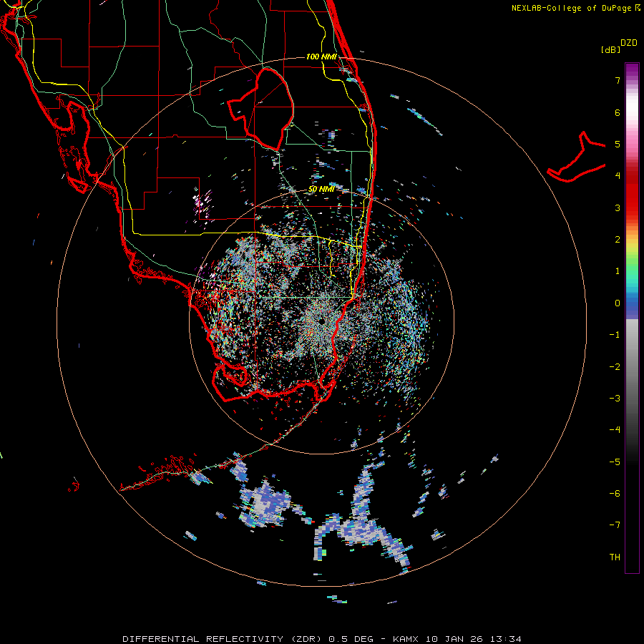Click the 2 value on the colorbar scale
644x644 pixels.
tap(618, 240)
